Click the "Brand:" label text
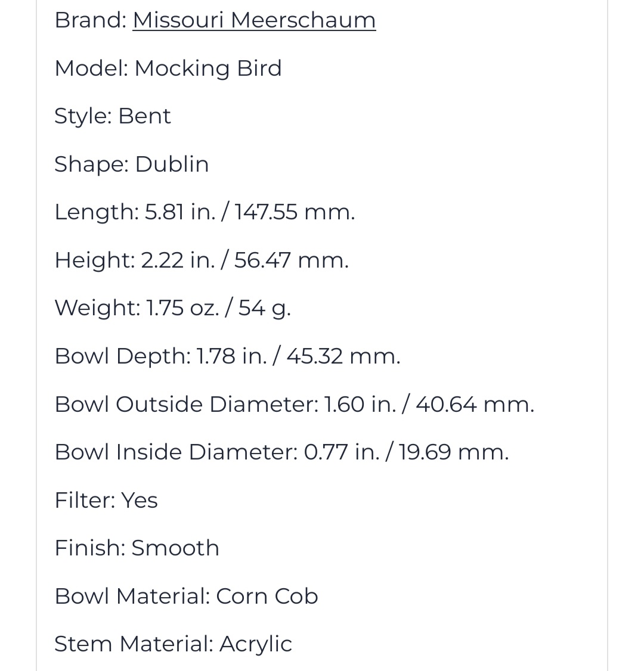644x671 pixels. pyautogui.click(x=91, y=20)
